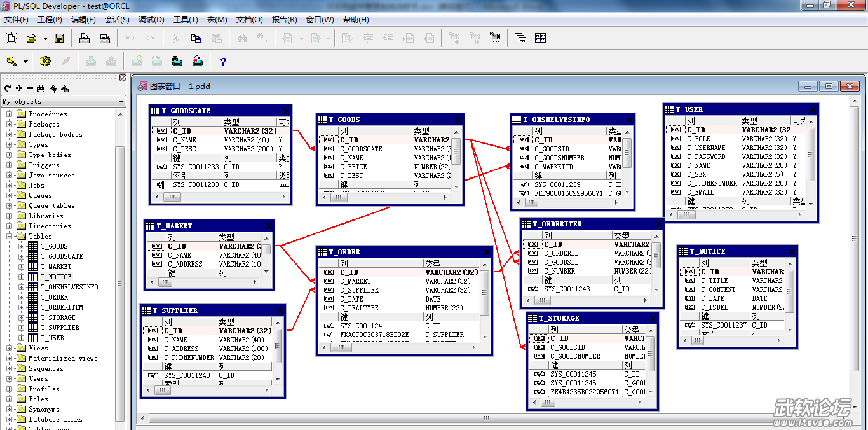Click the binoculars explain-plan database icon
This screenshot has width=868, height=430.
[177, 61]
